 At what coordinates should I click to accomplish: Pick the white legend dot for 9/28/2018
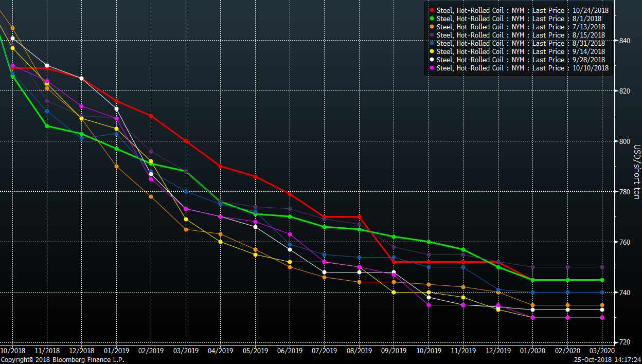click(x=431, y=60)
